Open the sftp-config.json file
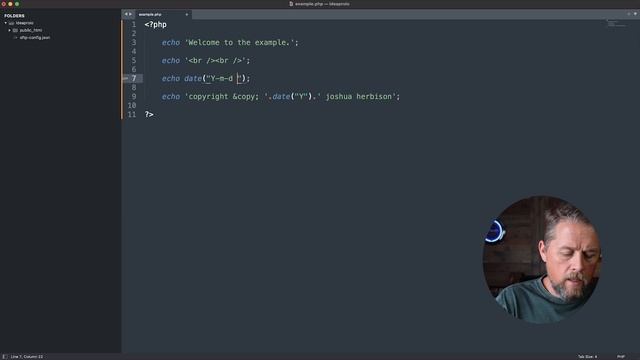The image size is (640, 360). click(x=35, y=38)
